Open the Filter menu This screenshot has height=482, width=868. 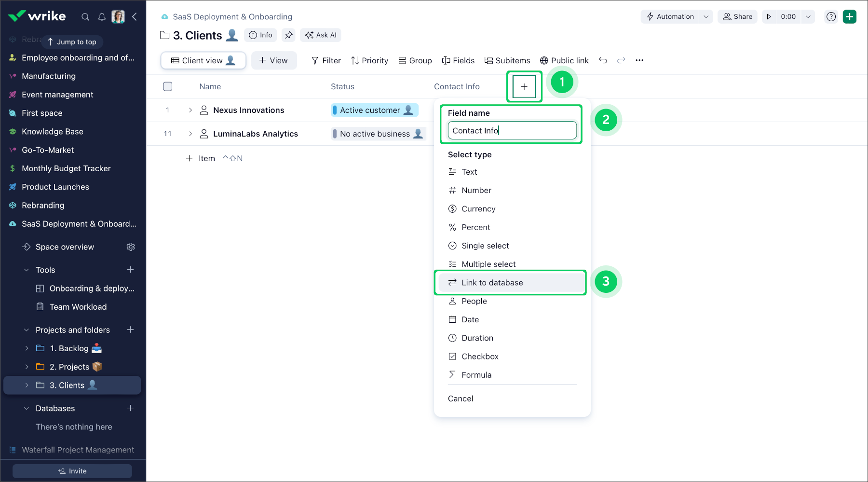coord(325,60)
